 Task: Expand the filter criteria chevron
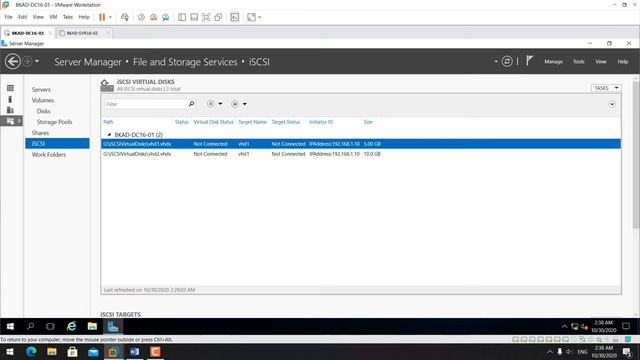(x=612, y=104)
